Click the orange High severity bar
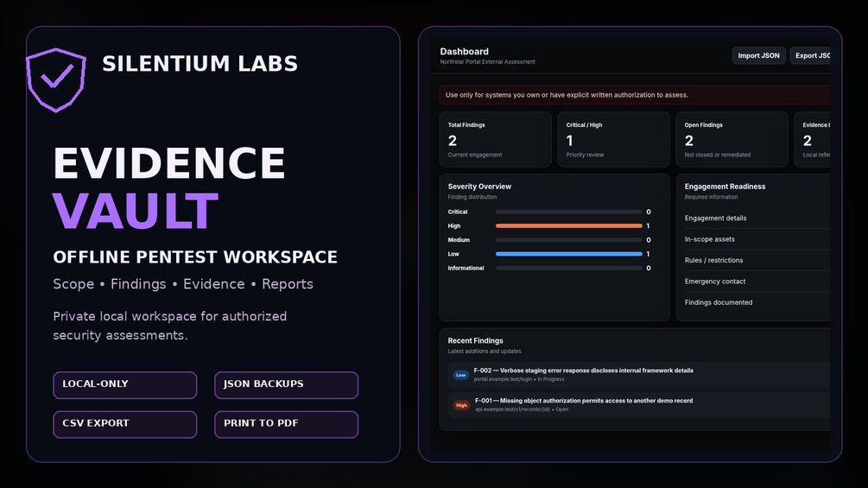 [569, 225]
